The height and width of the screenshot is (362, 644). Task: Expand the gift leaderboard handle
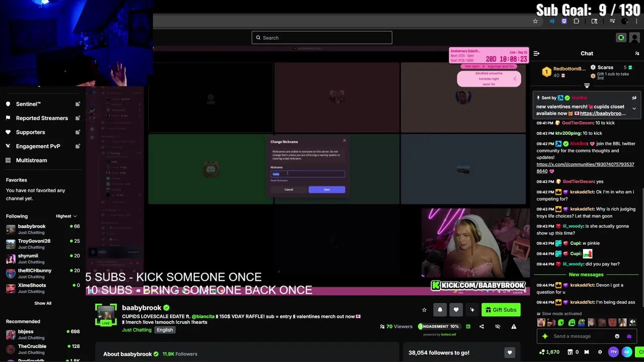[587, 86]
